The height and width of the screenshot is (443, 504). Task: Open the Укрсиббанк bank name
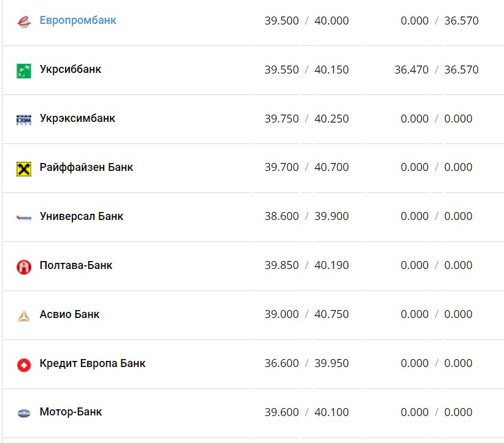tap(71, 69)
